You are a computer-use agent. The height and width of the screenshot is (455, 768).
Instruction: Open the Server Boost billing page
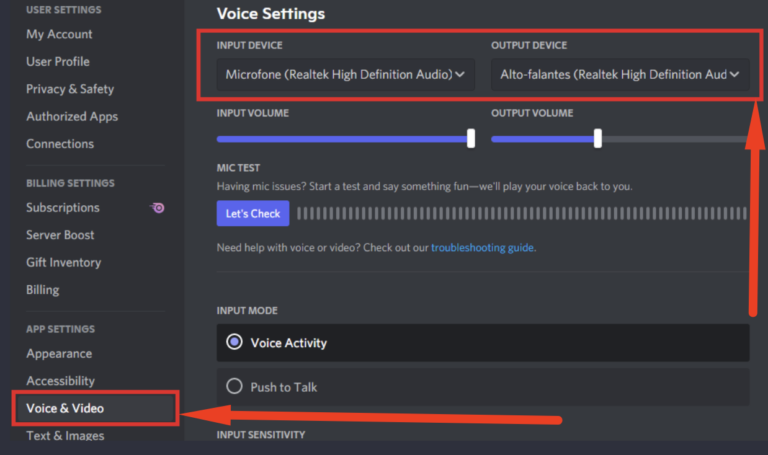(x=60, y=235)
